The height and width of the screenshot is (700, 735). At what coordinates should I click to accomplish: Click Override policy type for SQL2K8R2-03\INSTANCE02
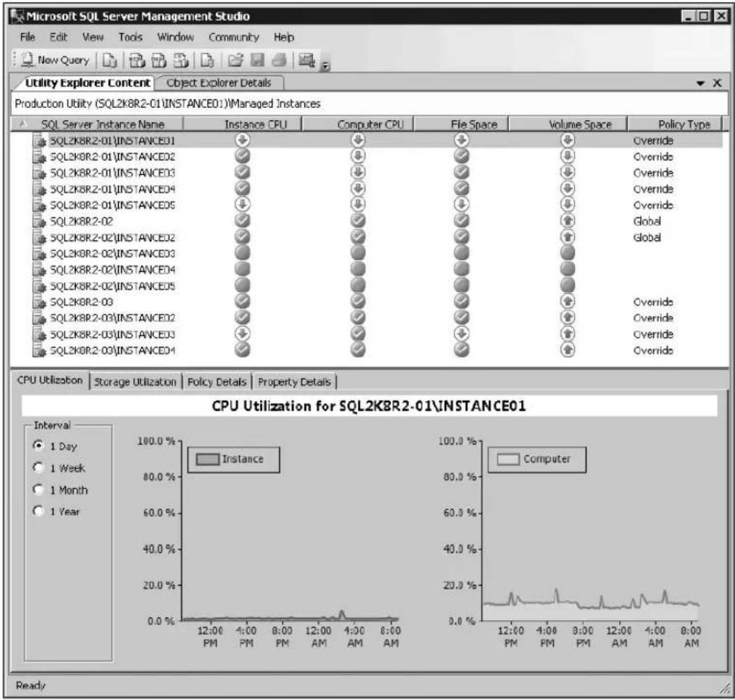pos(653,318)
